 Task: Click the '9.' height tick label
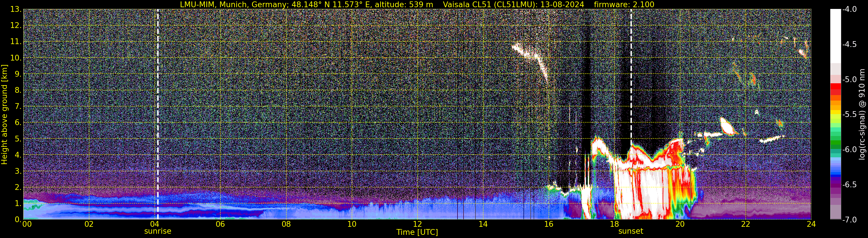pos(18,74)
